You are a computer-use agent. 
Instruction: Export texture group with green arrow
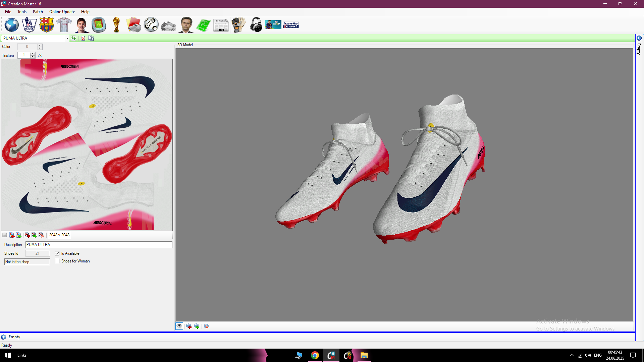click(x=34, y=235)
